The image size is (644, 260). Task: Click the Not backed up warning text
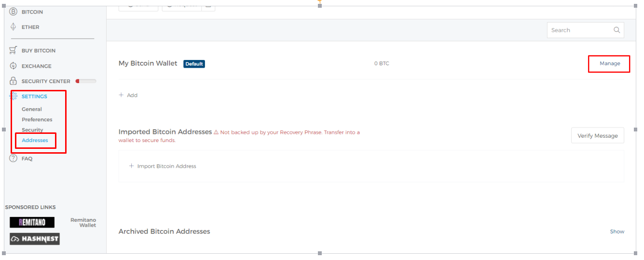pos(239,136)
